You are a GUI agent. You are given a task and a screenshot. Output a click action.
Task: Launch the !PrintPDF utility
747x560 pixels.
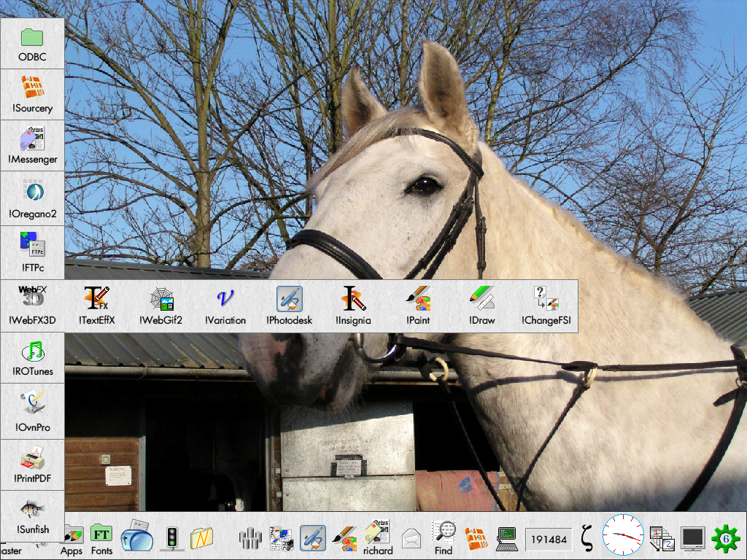tap(32, 464)
